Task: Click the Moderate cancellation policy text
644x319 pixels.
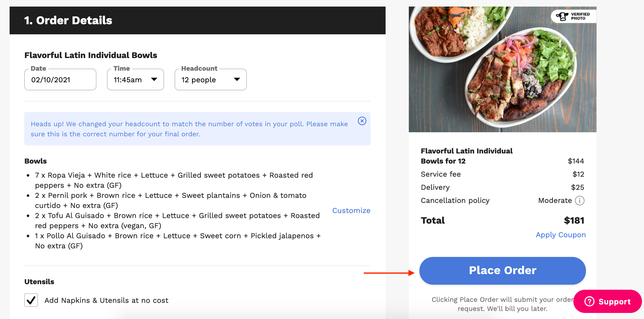Action: (x=555, y=201)
